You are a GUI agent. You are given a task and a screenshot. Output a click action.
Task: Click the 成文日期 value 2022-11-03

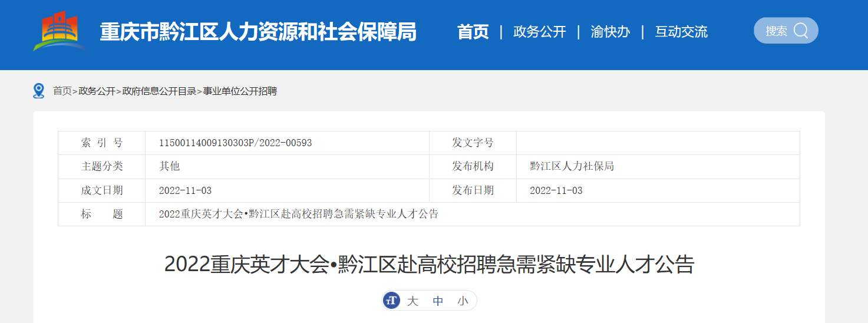[x=185, y=191]
